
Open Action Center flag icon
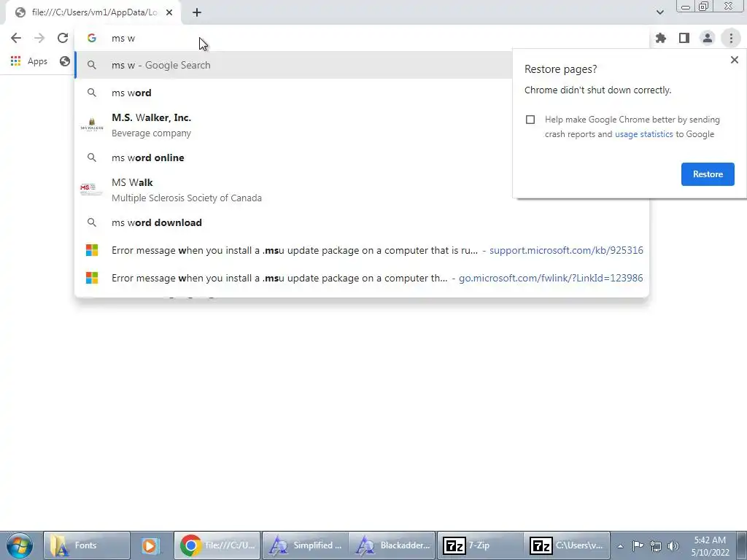[x=638, y=545]
